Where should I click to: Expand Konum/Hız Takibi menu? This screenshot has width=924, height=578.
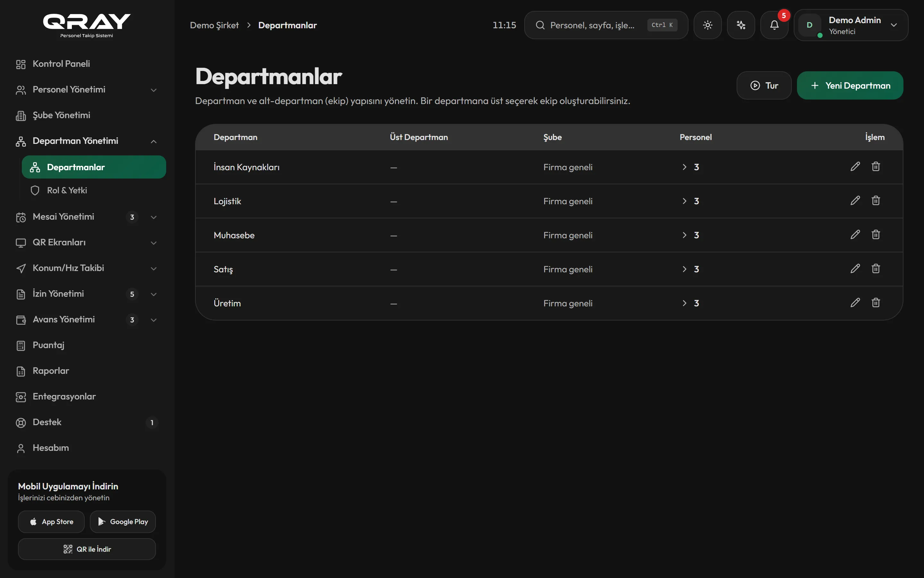[x=87, y=268]
